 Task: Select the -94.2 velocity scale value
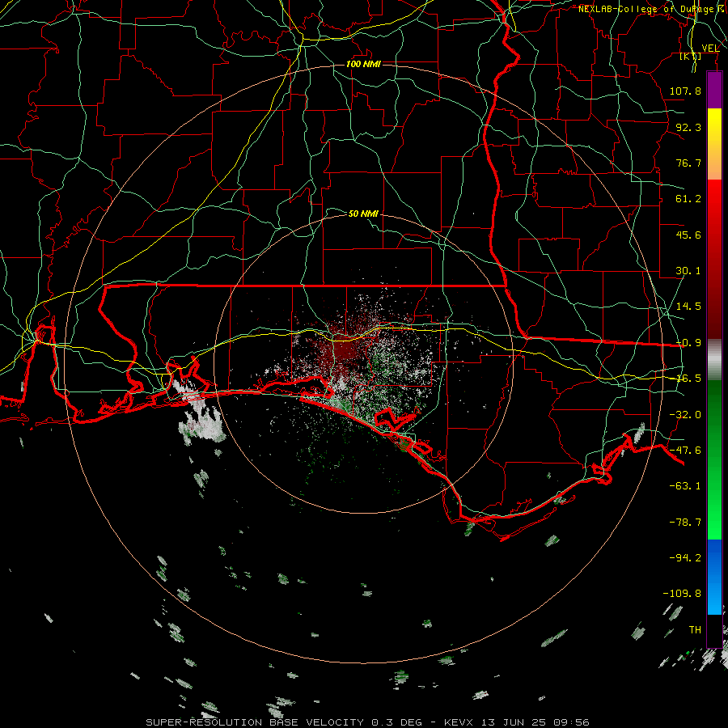pos(685,558)
